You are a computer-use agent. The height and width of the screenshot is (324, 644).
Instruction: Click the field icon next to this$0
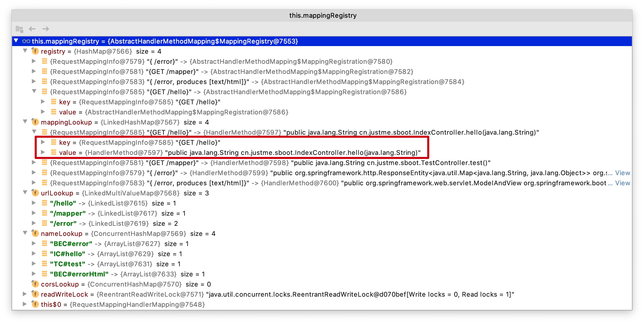[x=35, y=304]
